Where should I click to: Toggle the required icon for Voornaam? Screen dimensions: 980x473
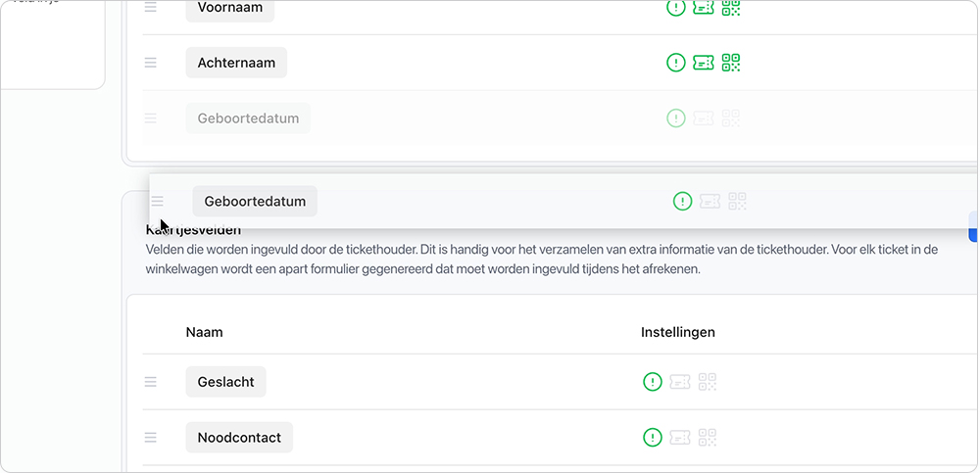675,7
